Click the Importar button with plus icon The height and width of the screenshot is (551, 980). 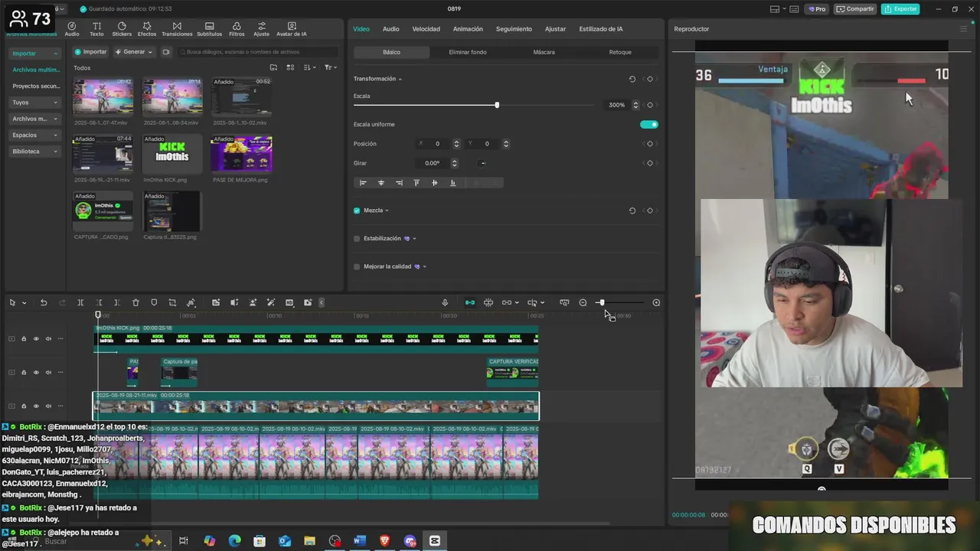(90, 52)
